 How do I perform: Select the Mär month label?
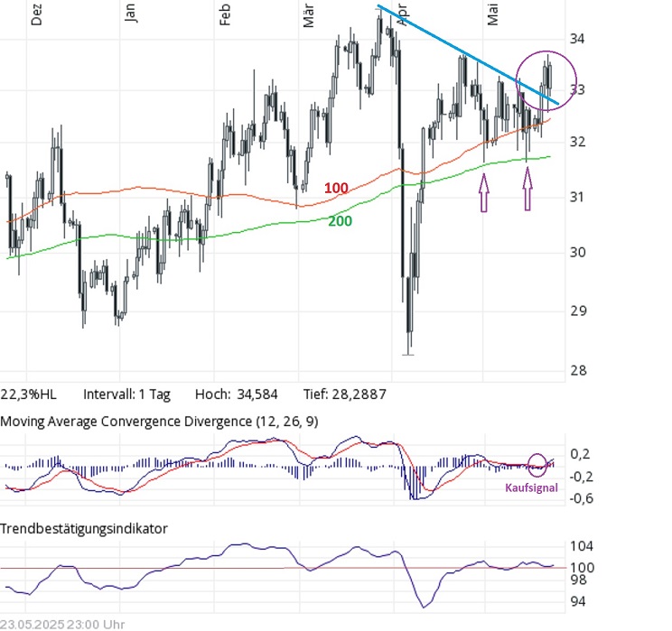308,16
